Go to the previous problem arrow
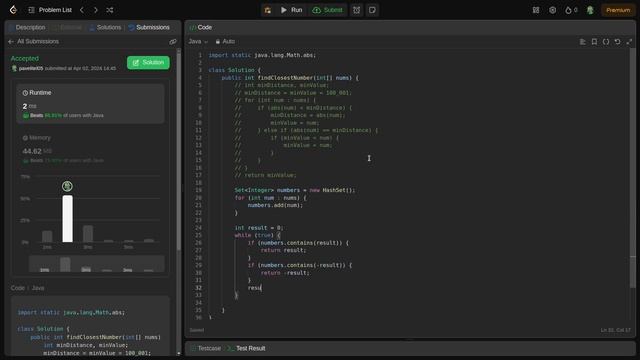 pyautogui.click(x=82, y=10)
